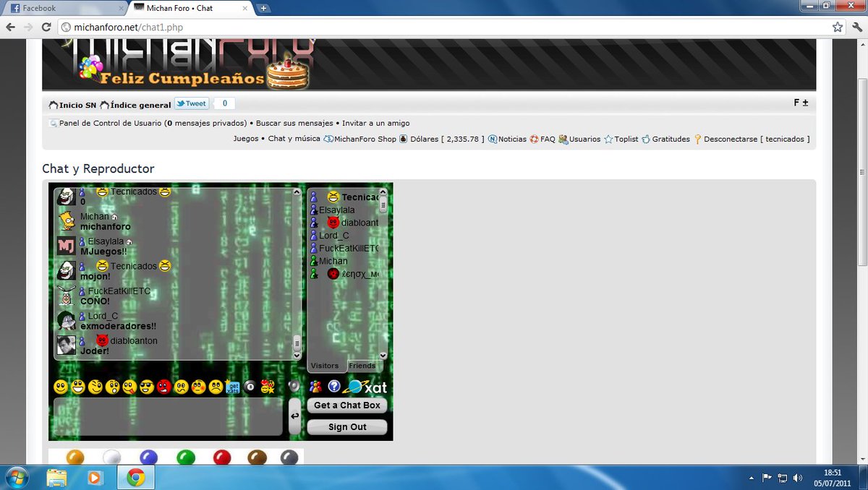The image size is (868, 490).
Task: Pick the orange color ball
Action: click(x=75, y=457)
